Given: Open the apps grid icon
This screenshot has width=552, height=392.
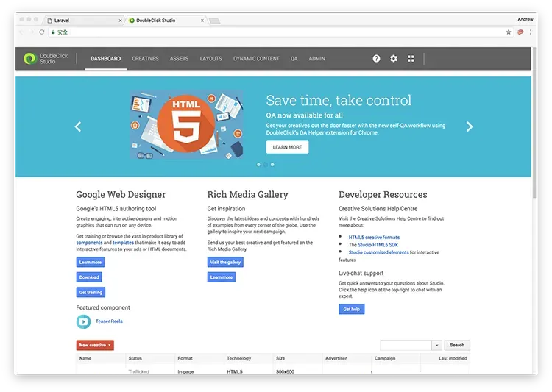Looking at the screenshot, I should point(411,59).
